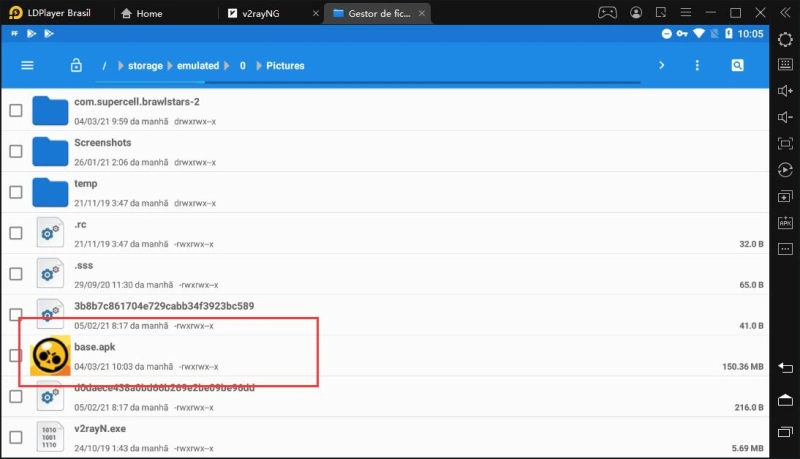Open LDPlayer settings gear icon
The image size is (800, 459).
tap(785, 40)
